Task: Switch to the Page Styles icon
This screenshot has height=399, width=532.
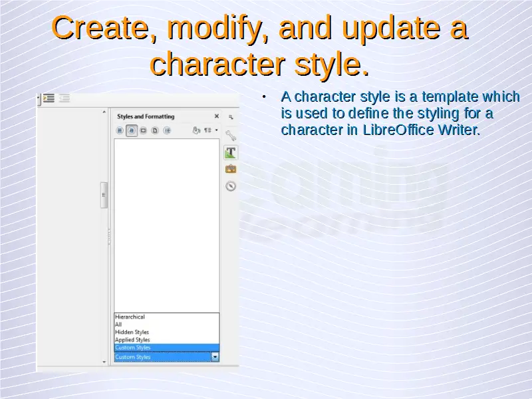Action: point(154,130)
